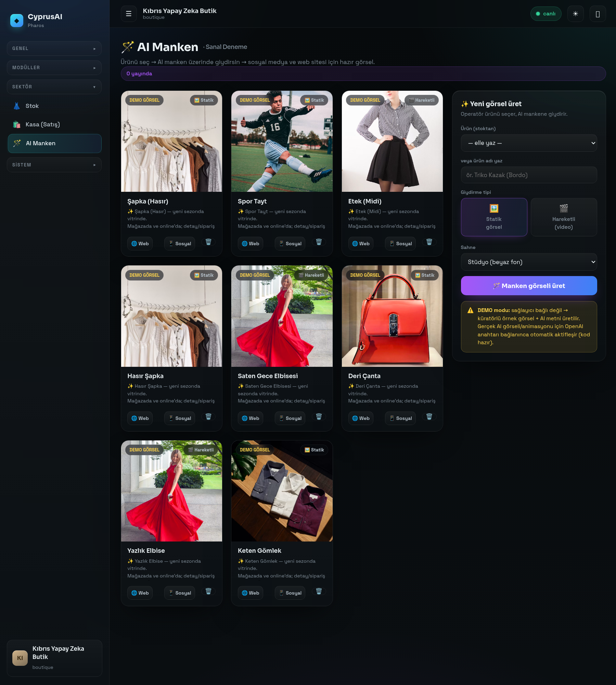Open Kıbrıs Yapay Zeka Butik profile card
The height and width of the screenshot is (685, 616).
[54, 658]
